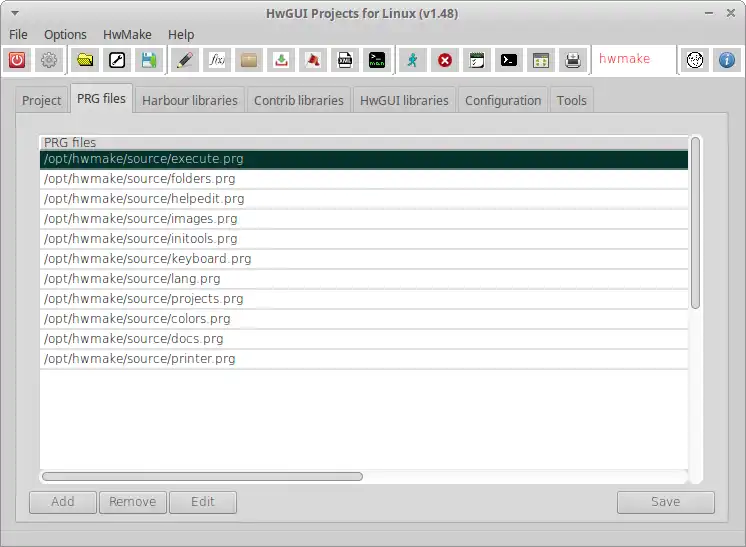The image size is (746, 547).
Task: Click the green window layout icon
Action: pyautogui.click(x=541, y=60)
